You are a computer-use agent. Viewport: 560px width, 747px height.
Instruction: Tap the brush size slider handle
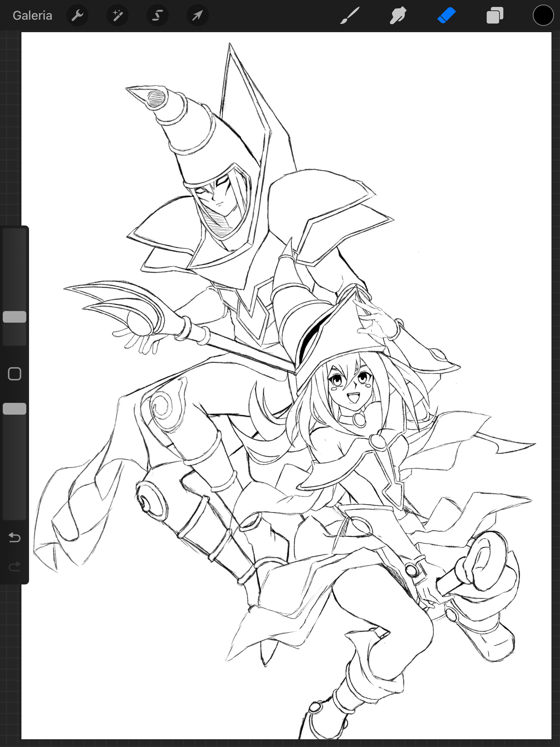(15, 316)
